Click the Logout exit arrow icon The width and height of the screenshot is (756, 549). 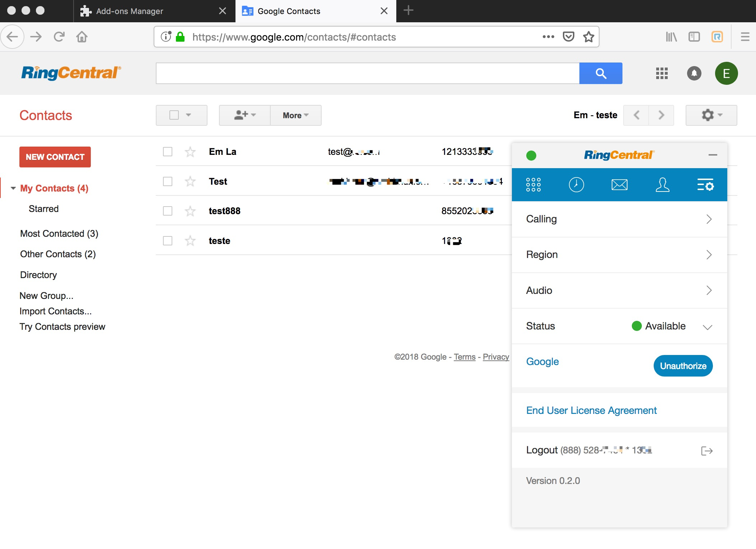click(x=706, y=451)
